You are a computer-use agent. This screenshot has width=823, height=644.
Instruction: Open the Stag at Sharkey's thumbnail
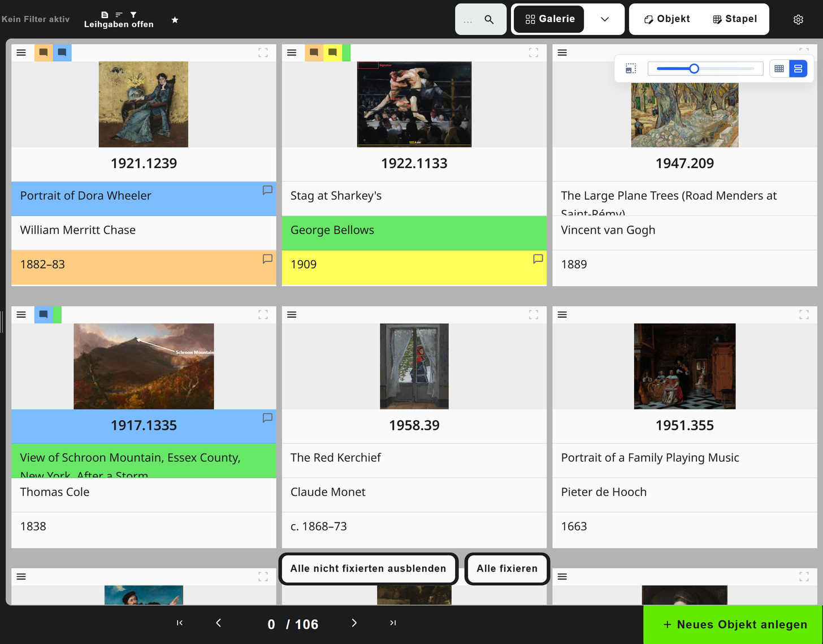coord(414,104)
